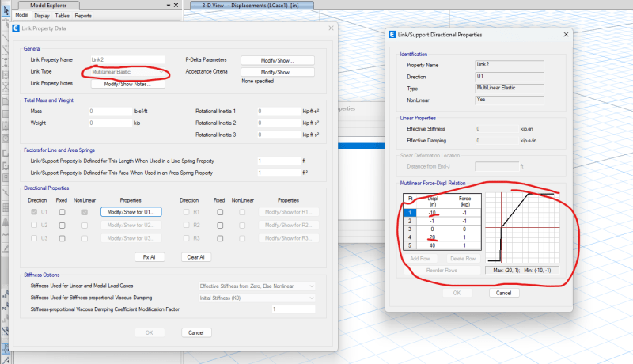This screenshot has height=364, width=633.
Task: Select the Model Explorer panel tab
Action: point(48,6)
